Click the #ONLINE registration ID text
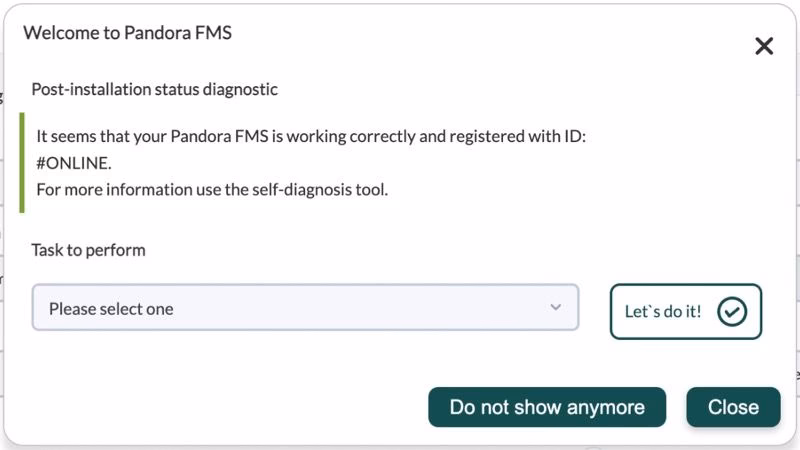 point(74,163)
